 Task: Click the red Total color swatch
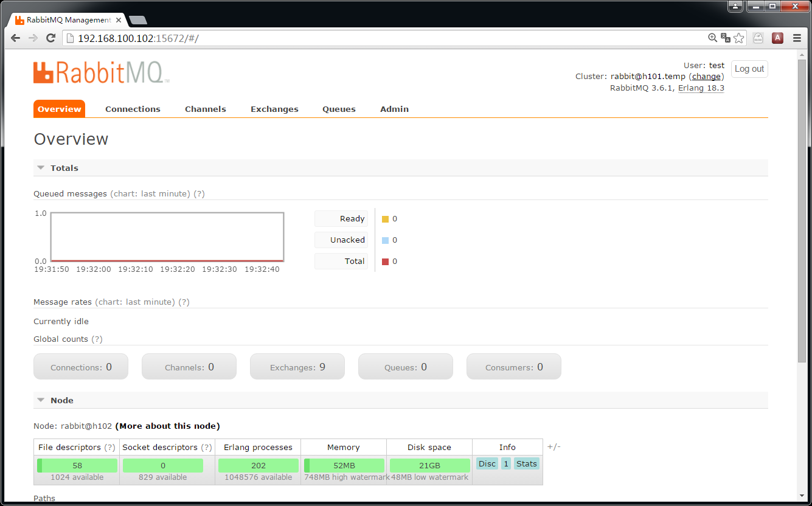385,262
